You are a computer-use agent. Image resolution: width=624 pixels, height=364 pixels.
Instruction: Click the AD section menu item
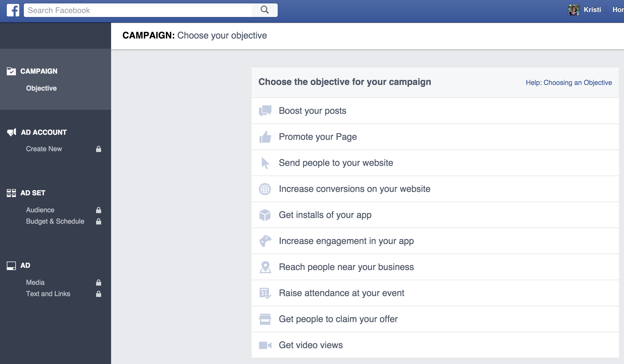tap(25, 265)
